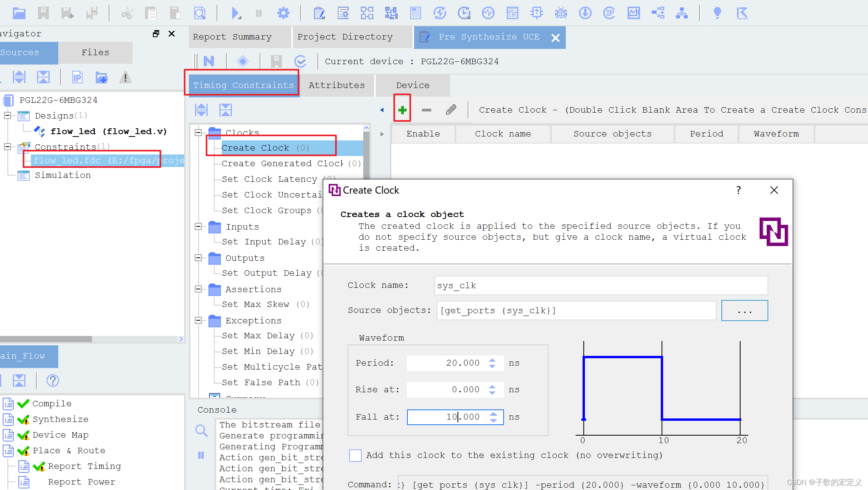
Task: Click the minus remove constraint icon
Action: click(x=427, y=110)
